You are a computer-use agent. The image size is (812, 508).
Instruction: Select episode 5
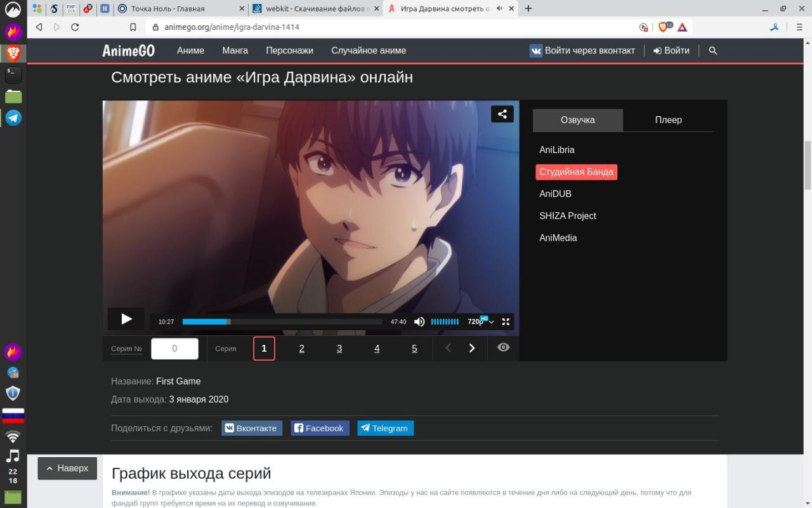(414, 349)
